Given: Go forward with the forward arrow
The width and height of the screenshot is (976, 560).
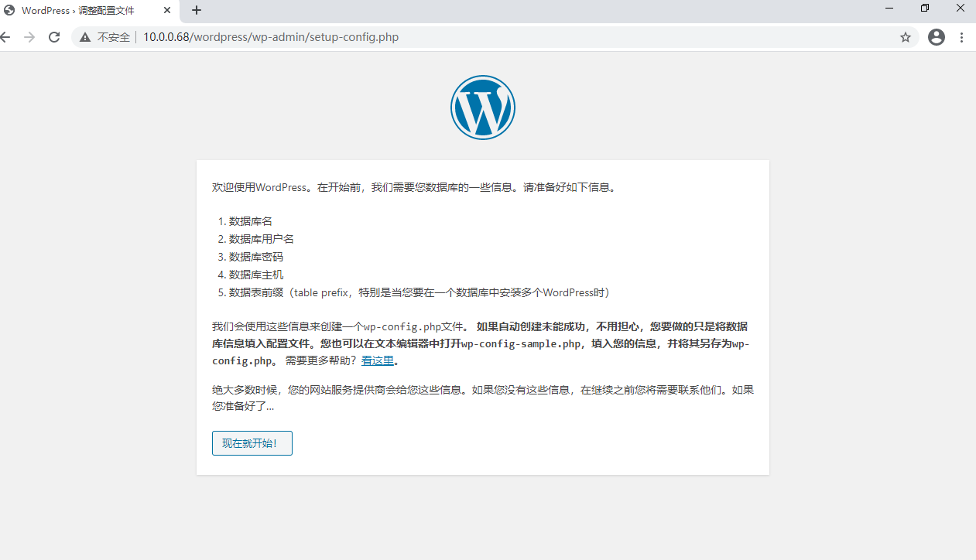Looking at the screenshot, I should [29, 37].
